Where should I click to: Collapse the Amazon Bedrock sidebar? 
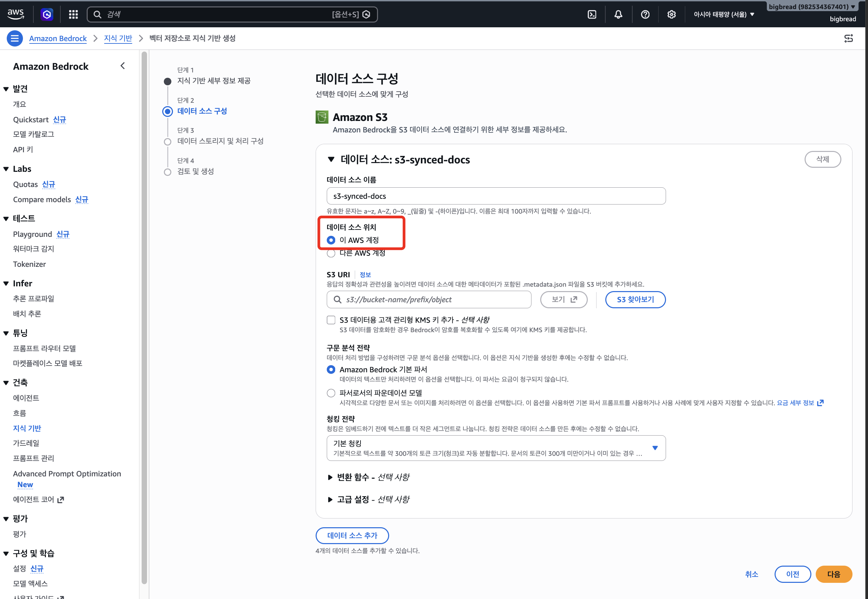(122, 66)
